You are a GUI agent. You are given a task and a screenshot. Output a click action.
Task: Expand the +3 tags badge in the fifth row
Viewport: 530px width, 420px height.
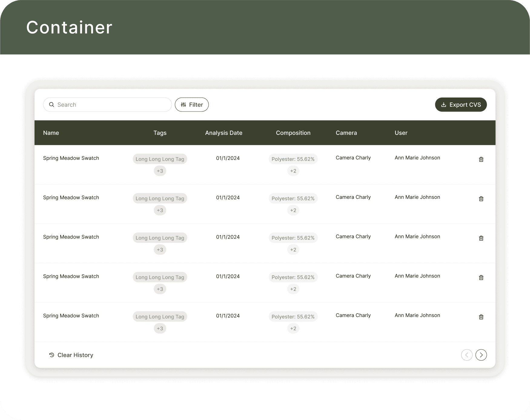160,328
